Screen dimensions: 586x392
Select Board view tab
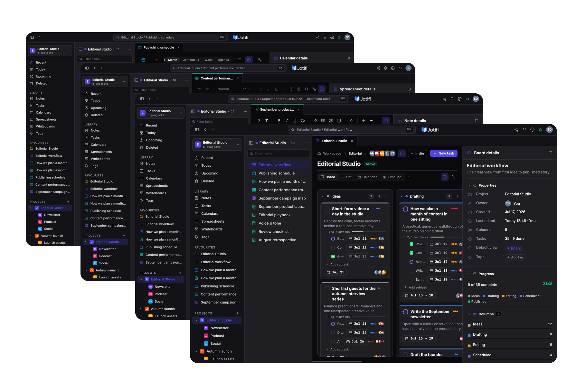328,177
